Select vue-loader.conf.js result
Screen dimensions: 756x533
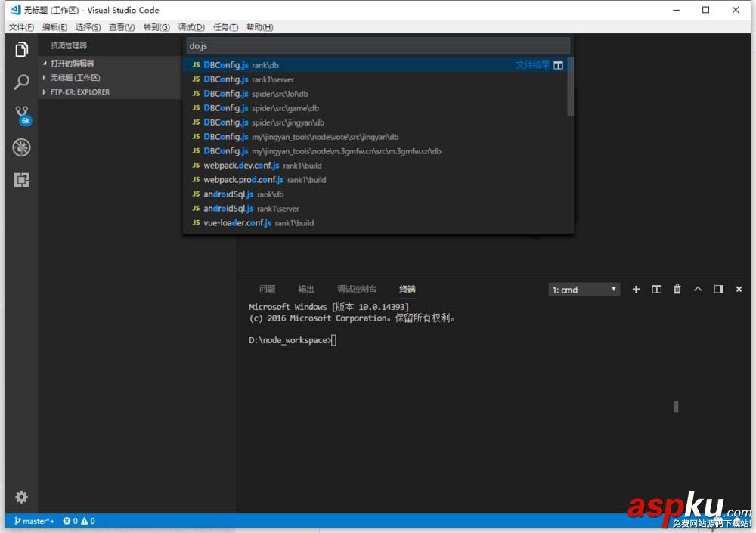pyautogui.click(x=375, y=223)
